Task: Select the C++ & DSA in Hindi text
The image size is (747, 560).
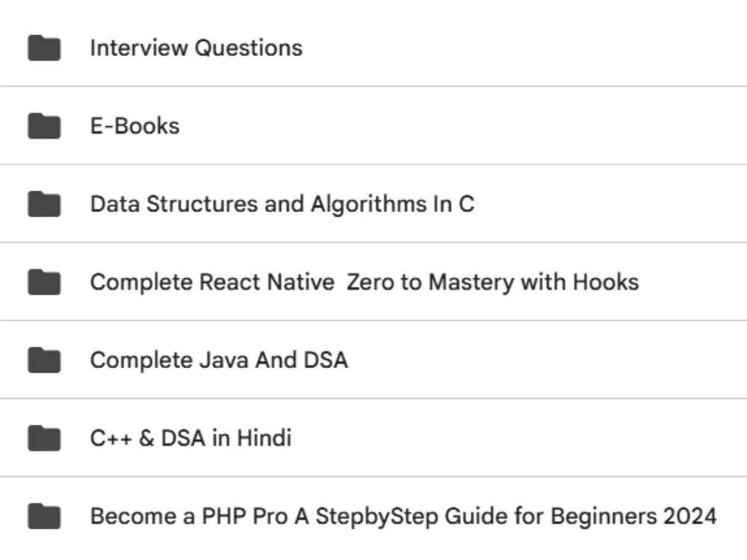Action: (190, 438)
